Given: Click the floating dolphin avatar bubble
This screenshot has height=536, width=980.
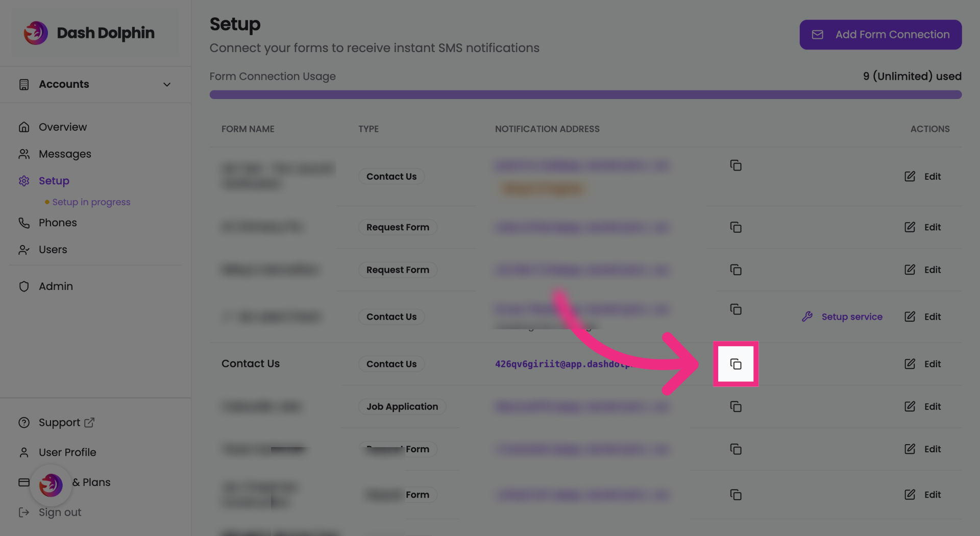Looking at the screenshot, I should (x=51, y=484).
